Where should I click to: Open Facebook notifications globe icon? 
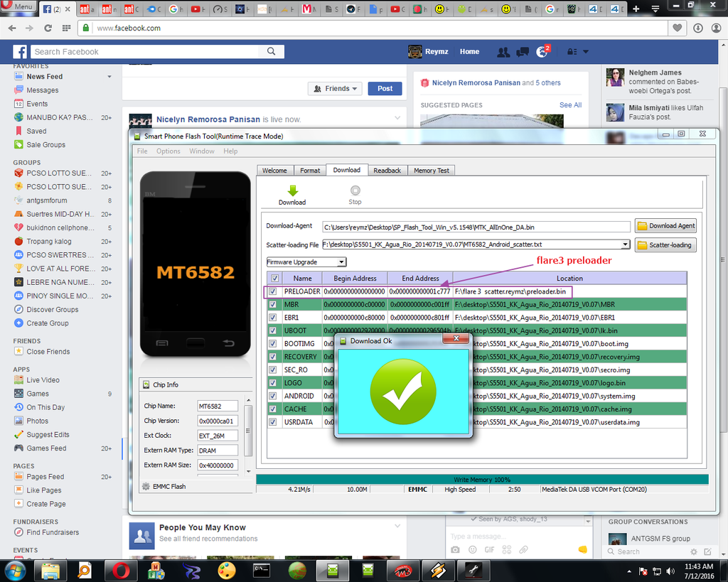click(542, 52)
